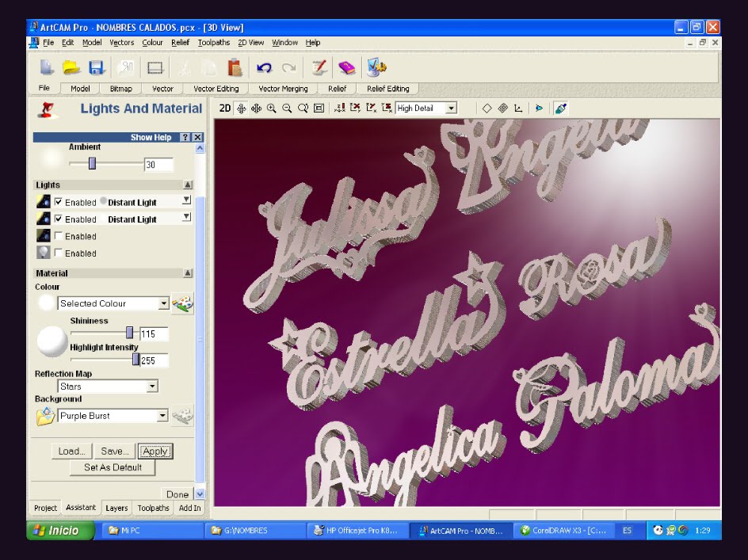The image size is (748, 560).
Task: Click the Apply button
Action: coord(155,451)
